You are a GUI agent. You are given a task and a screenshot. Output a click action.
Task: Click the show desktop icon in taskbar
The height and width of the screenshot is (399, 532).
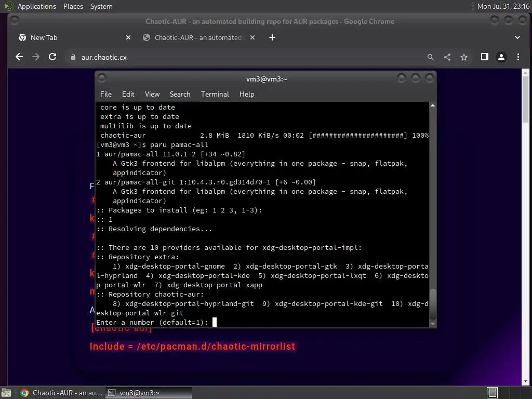[x=6, y=393]
